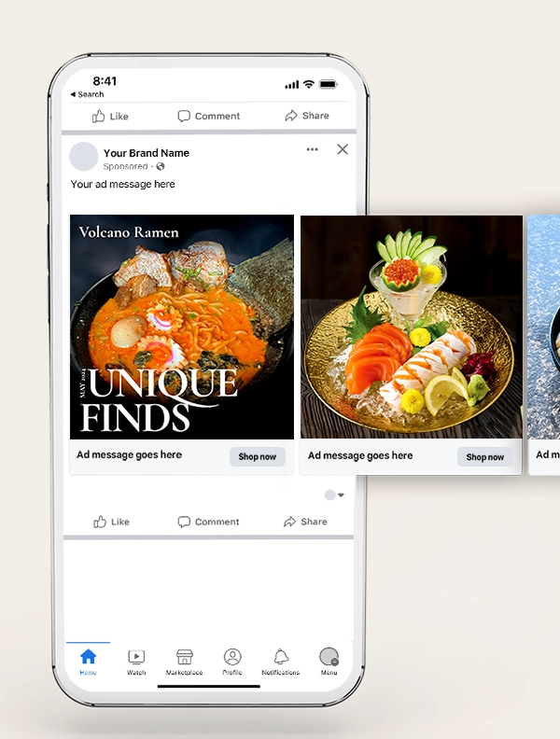Tap the battery indicator in the status bar
Screen dimensions: 560x739
coord(329,84)
